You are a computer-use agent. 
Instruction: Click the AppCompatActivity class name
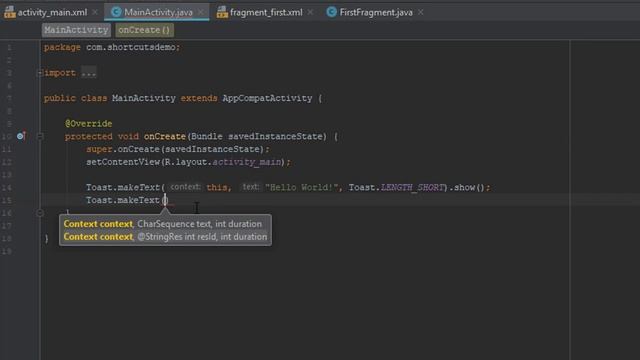pos(267,98)
